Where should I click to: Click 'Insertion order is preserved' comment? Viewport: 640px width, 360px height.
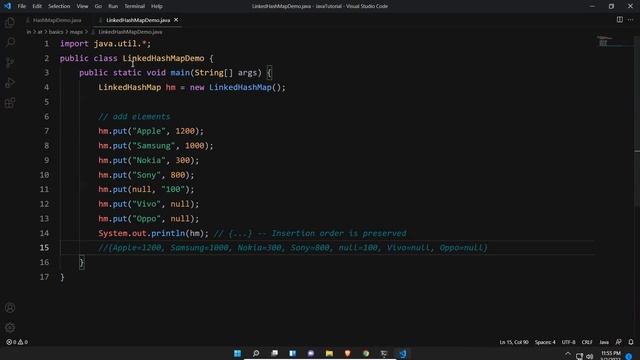click(339, 233)
